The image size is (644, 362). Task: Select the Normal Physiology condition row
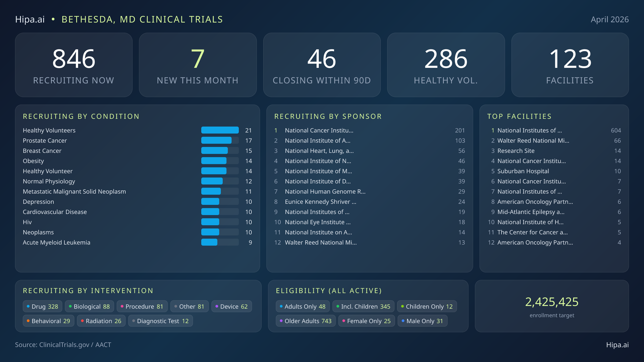(137, 181)
